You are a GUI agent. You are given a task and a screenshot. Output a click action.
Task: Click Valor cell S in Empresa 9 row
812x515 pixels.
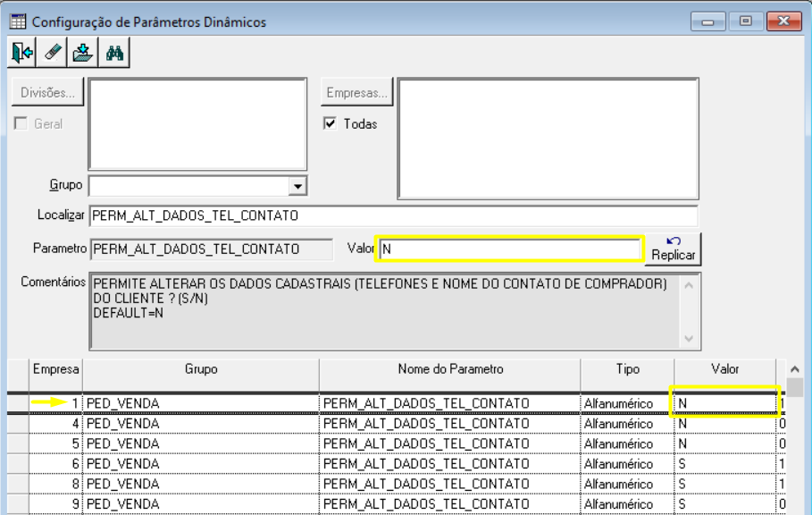725,504
